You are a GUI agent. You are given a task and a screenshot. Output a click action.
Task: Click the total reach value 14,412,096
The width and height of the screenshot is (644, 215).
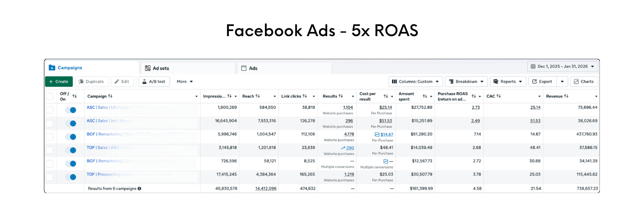266,188
